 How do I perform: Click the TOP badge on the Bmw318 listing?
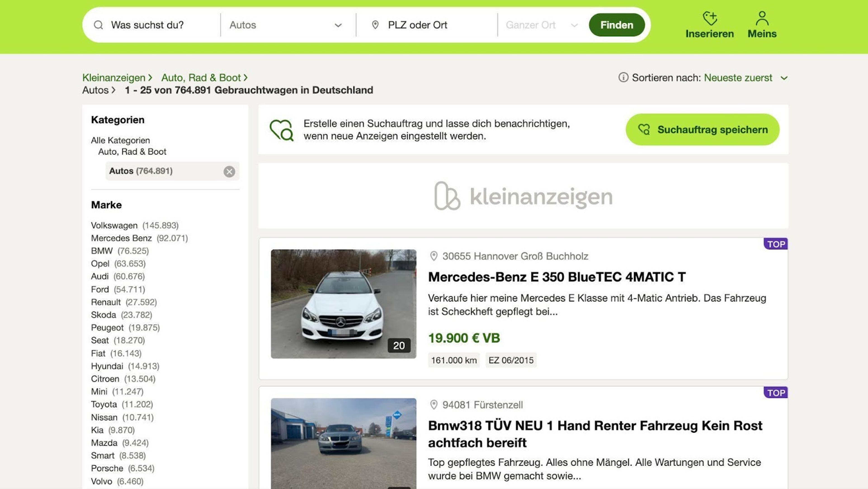pos(776,392)
